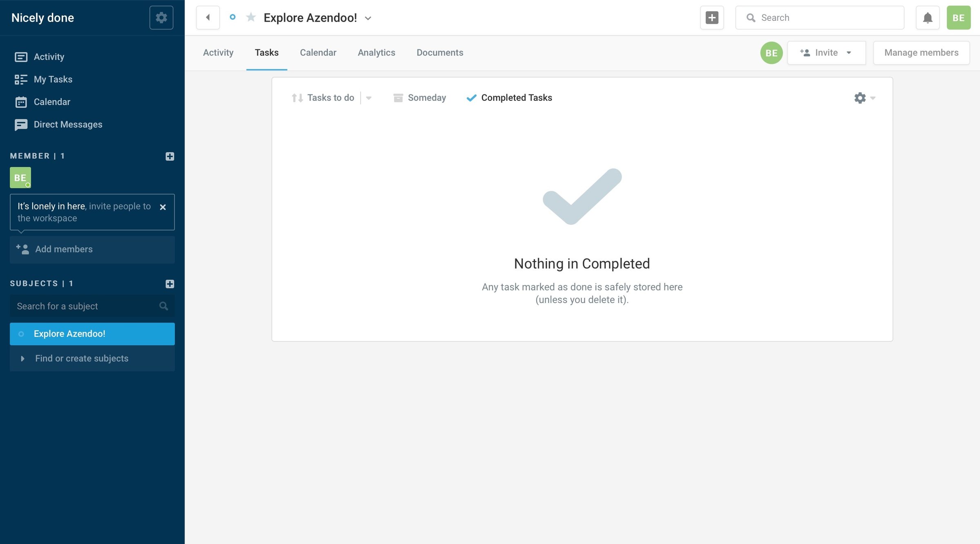Switch to the Activity tab
The width and height of the screenshot is (980, 544).
(x=218, y=53)
